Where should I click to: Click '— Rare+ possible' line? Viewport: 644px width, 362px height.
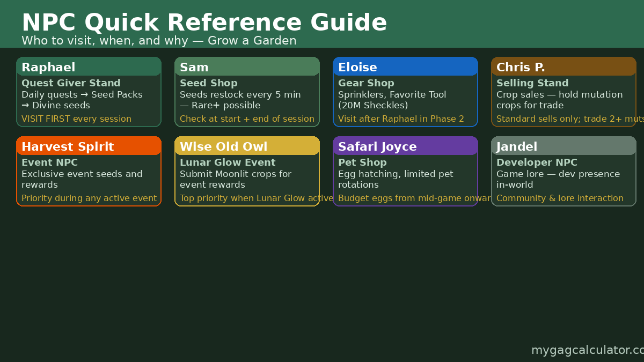220,105
